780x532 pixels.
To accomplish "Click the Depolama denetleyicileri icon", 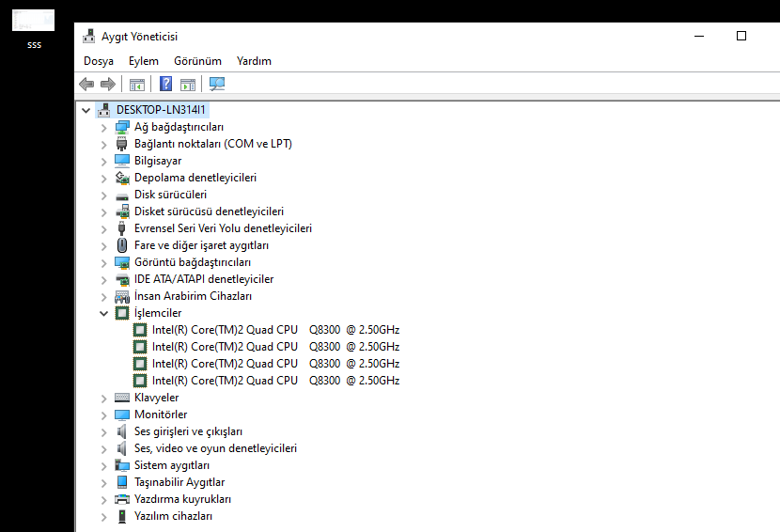I will (122, 178).
